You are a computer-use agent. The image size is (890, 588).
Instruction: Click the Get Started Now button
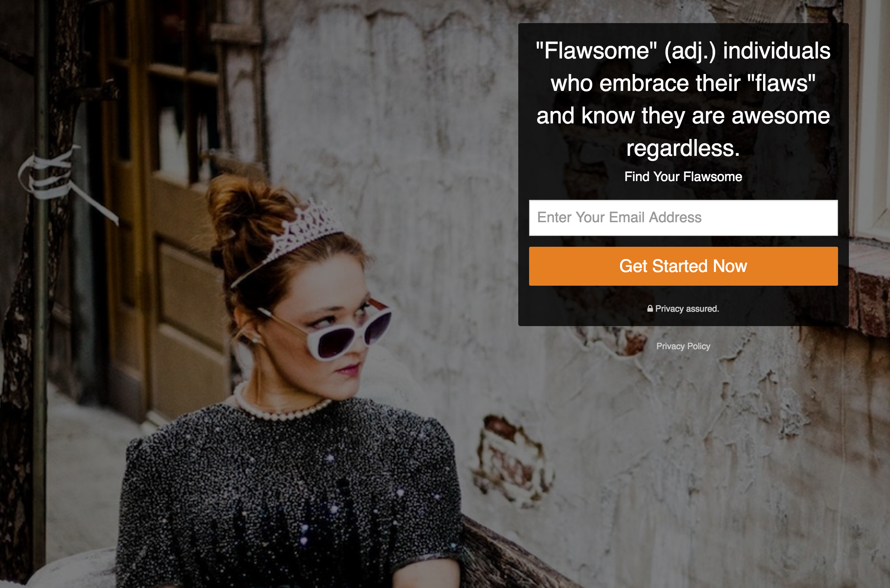(683, 266)
